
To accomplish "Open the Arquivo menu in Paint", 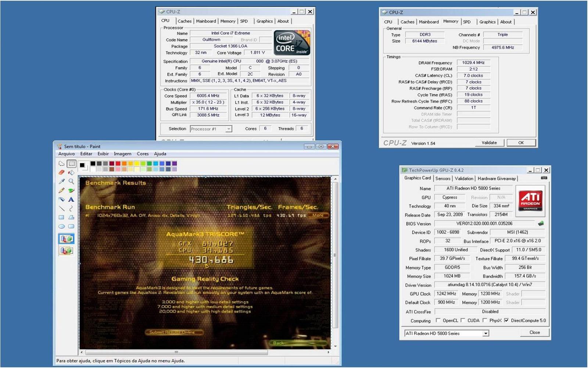I will pos(67,154).
